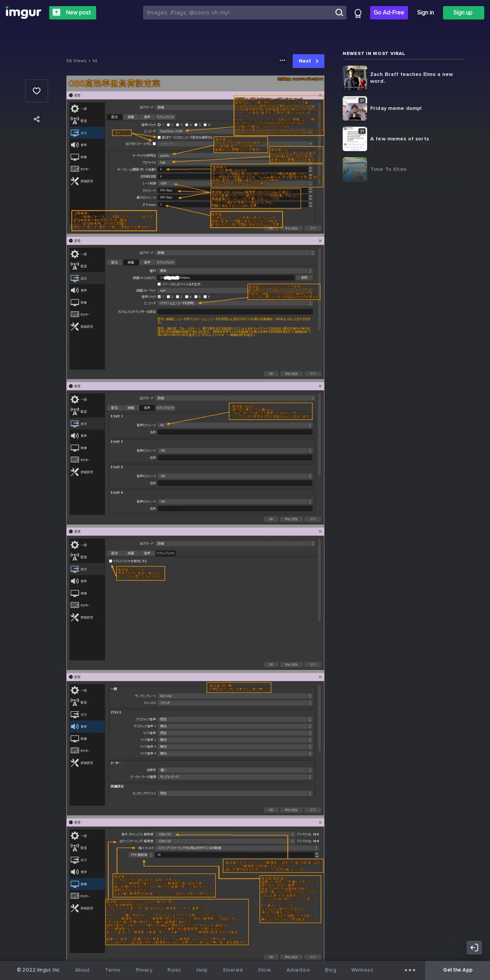Click the NEWEST IN MOST VIRAL heading
Viewport: 490px width, 980px height.
pyautogui.click(x=374, y=53)
